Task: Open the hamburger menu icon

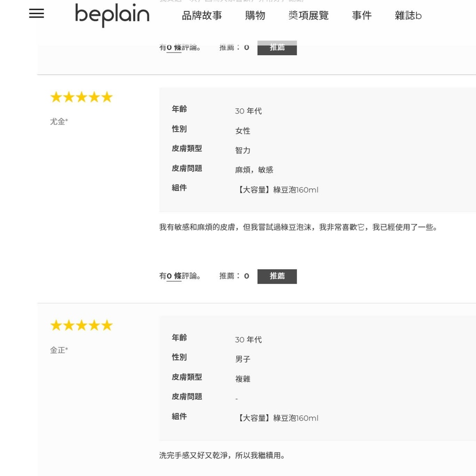Action: point(36,13)
